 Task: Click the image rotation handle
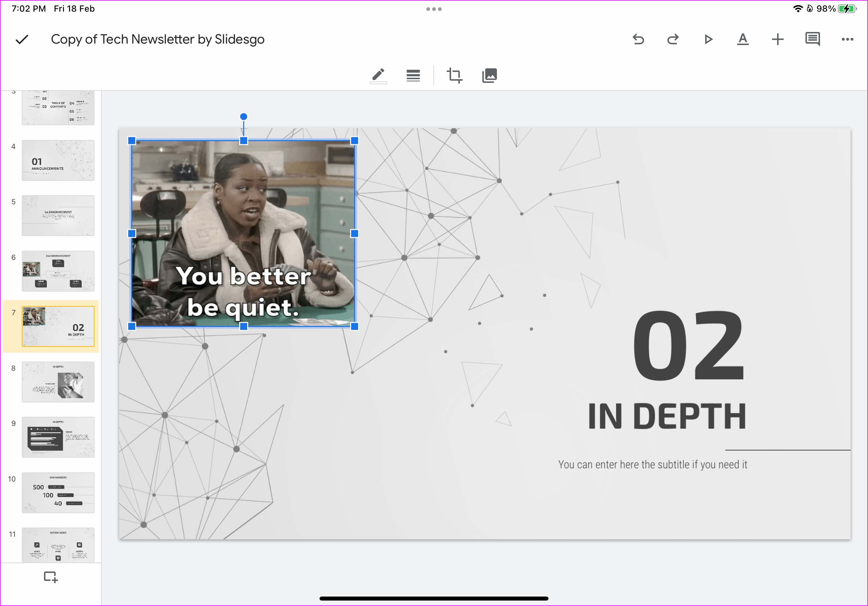[x=244, y=116]
